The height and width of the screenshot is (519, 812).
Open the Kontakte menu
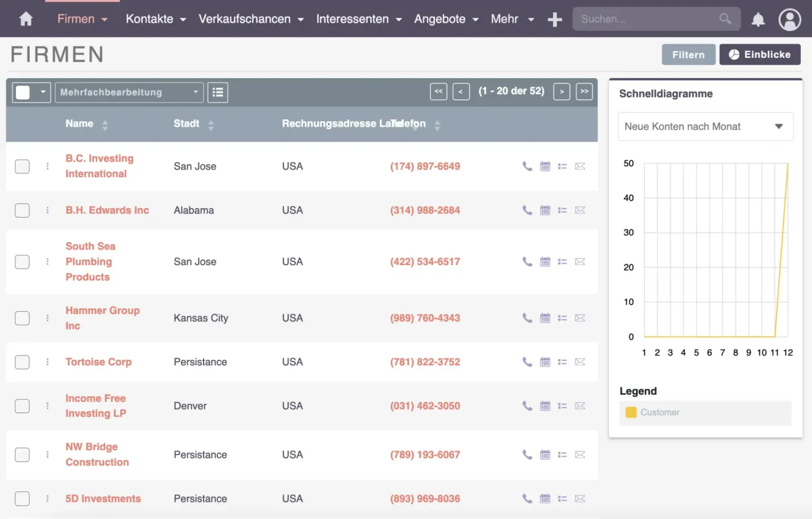pos(156,19)
